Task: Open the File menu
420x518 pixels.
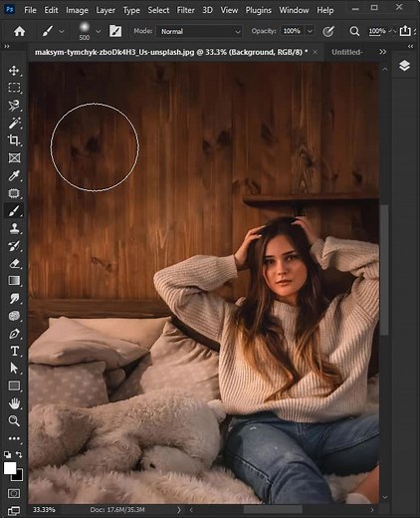Action: point(30,10)
